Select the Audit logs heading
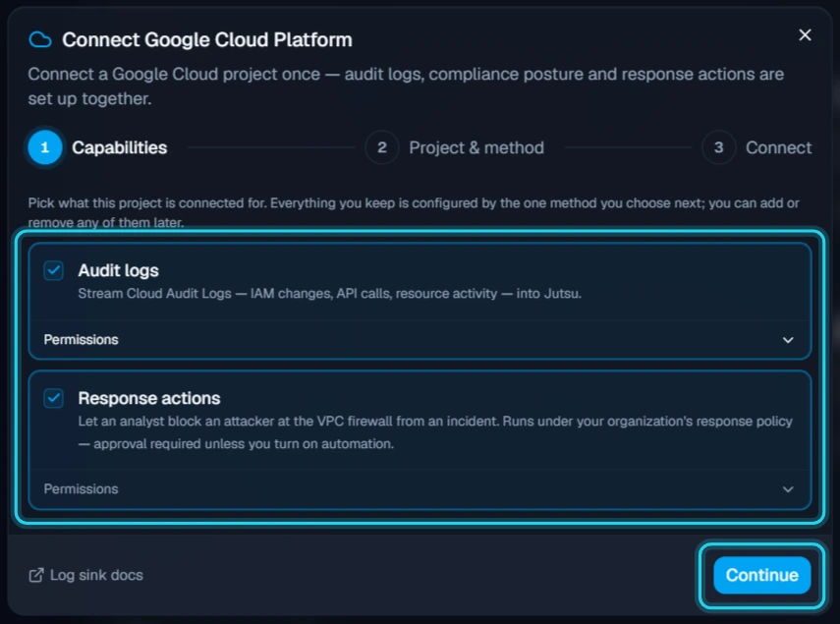 pos(119,270)
